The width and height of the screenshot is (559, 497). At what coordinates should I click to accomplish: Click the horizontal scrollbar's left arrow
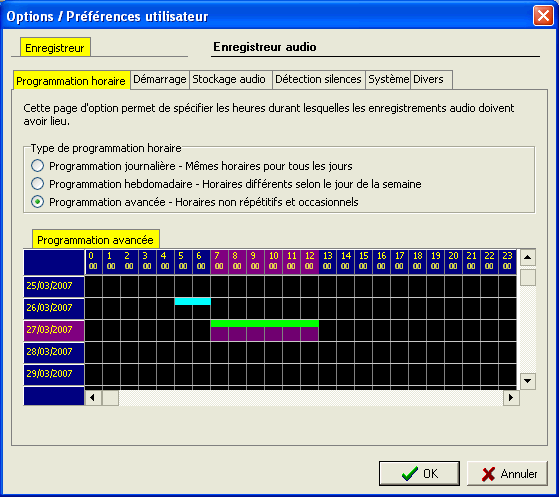(x=93, y=398)
